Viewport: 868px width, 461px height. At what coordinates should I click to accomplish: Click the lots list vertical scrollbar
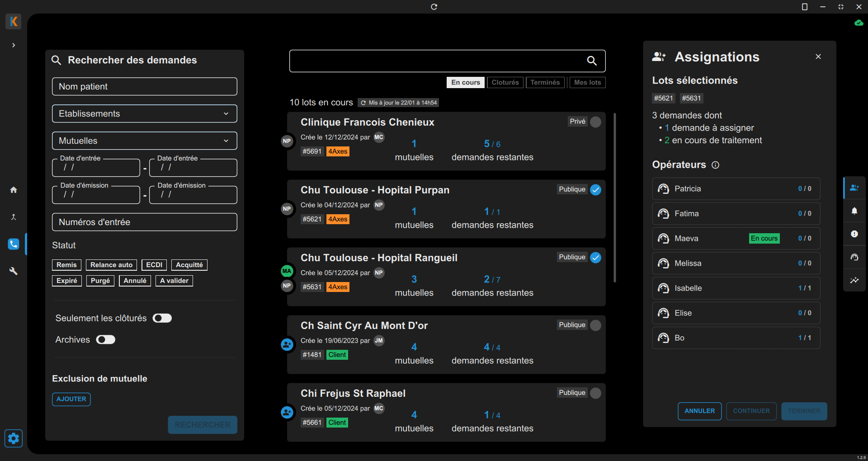(615, 198)
